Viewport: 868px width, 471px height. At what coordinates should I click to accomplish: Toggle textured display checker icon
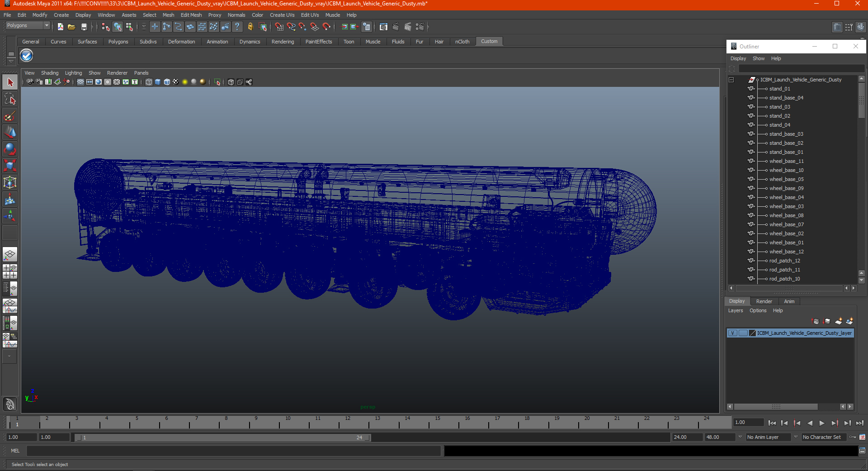tap(176, 82)
